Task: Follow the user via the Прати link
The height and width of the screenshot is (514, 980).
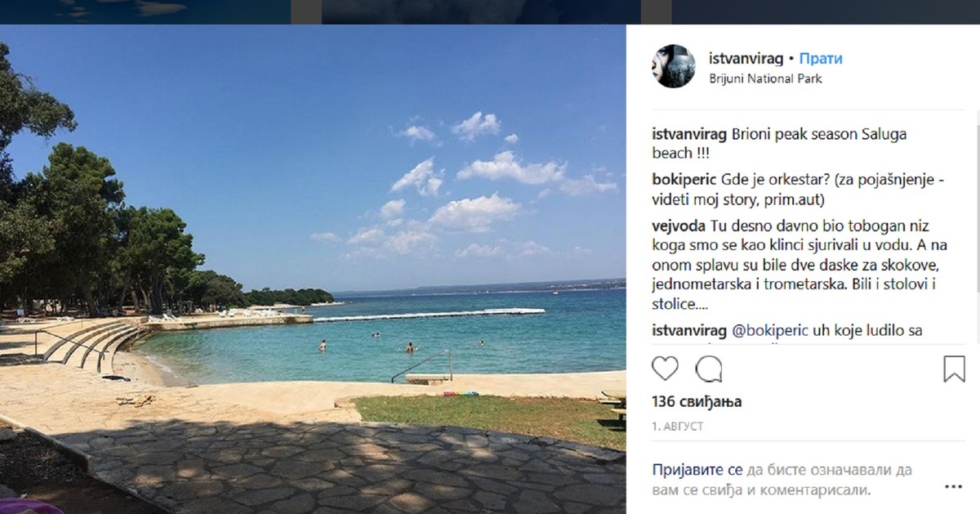Action: 821,59
